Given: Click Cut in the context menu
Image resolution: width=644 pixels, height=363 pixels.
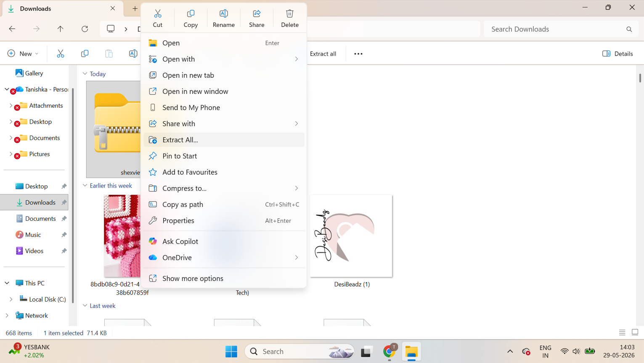Looking at the screenshot, I should (158, 19).
